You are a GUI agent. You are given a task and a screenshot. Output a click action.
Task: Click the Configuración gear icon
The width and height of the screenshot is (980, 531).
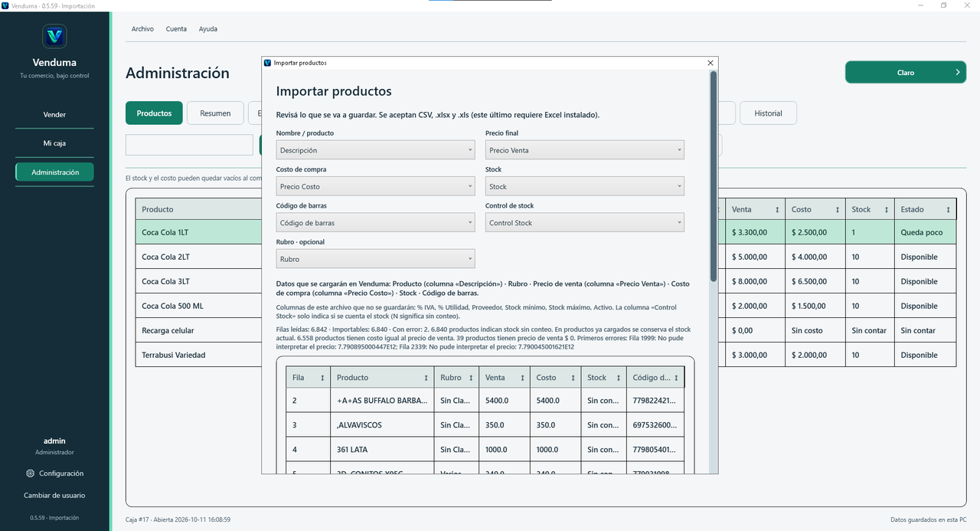pos(30,474)
